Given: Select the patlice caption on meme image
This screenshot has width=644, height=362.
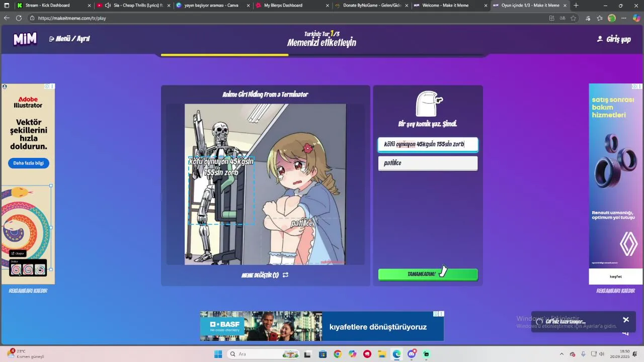Looking at the screenshot, I should pos(302,223).
